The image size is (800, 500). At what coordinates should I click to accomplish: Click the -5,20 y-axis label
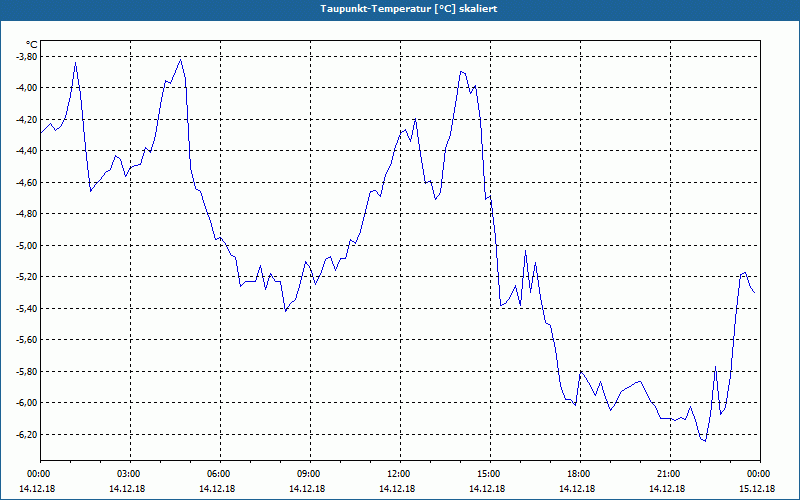coord(28,277)
